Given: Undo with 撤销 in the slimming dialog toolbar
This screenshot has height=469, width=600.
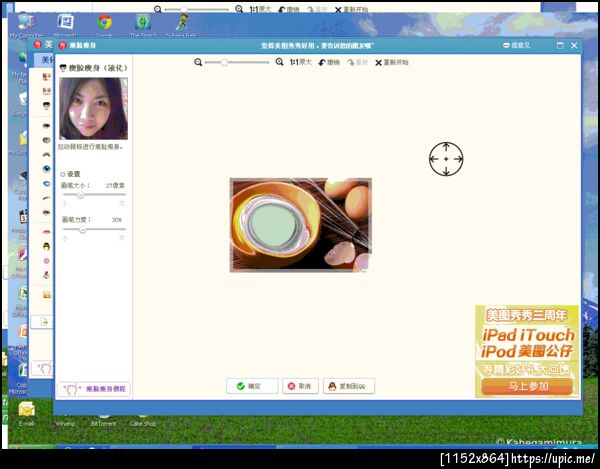Looking at the screenshot, I should click(x=329, y=62).
